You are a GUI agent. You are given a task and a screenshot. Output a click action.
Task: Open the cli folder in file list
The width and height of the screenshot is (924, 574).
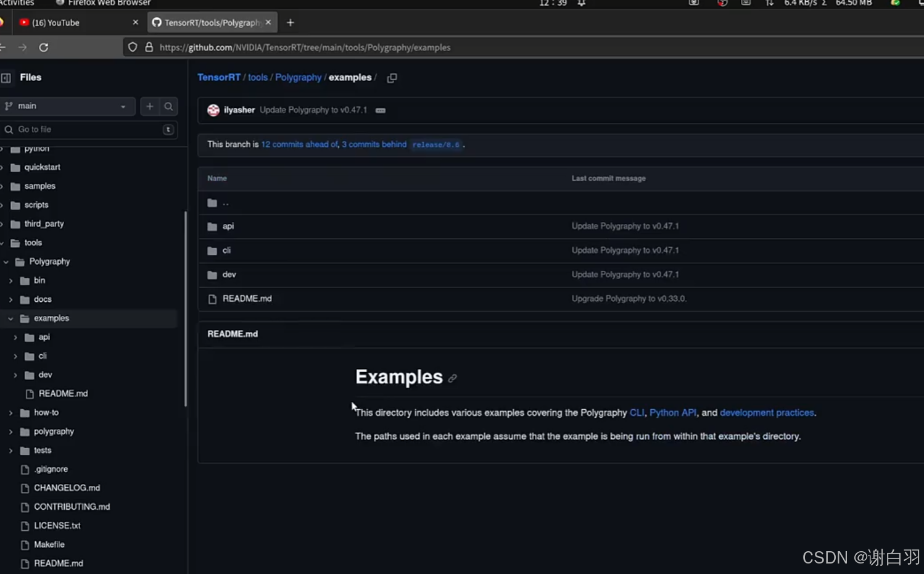click(226, 251)
